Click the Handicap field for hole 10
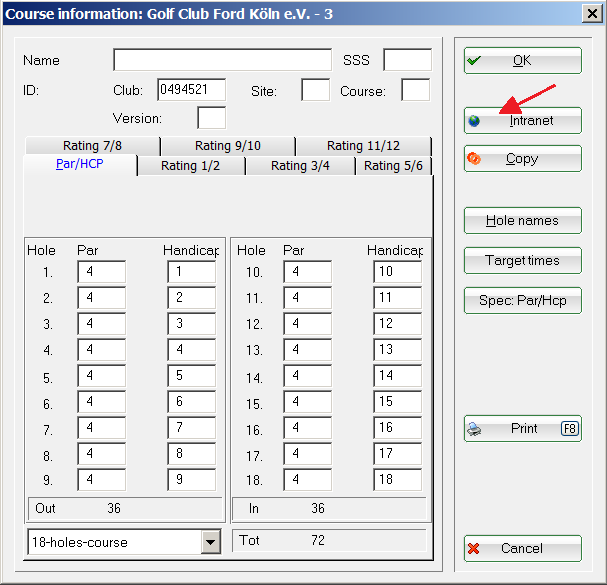This screenshot has width=607, height=585. (x=398, y=272)
